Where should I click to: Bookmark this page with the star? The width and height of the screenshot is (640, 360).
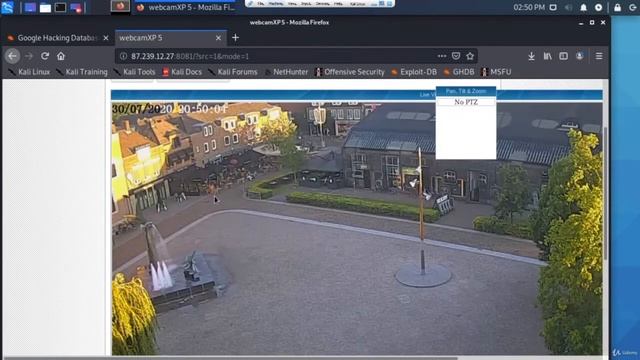[470, 56]
